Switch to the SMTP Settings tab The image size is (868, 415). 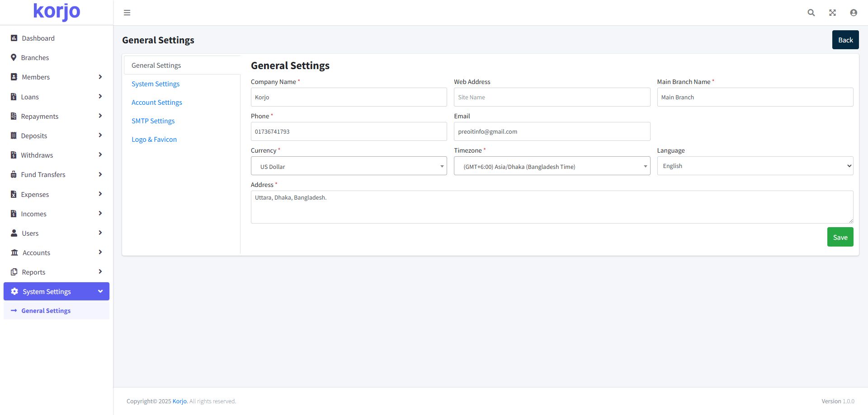(x=153, y=121)
